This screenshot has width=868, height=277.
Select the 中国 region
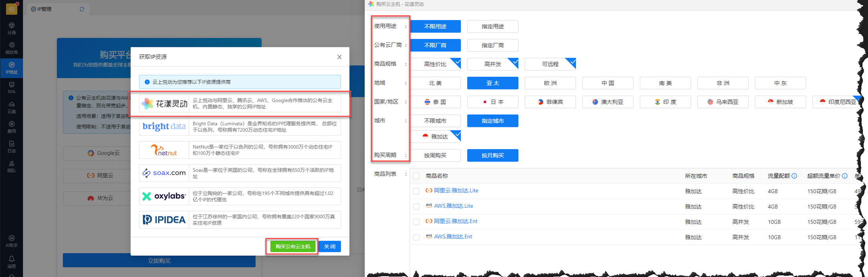tap(608, 83)
